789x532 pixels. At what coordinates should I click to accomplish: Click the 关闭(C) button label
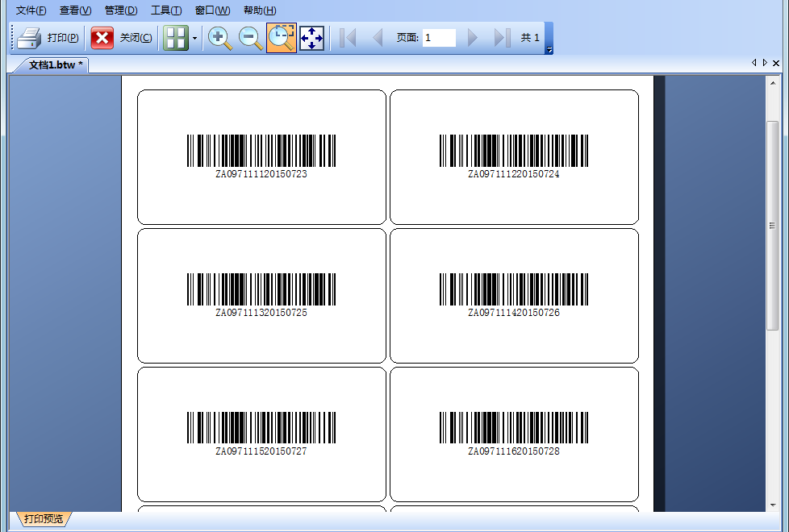[136, 38]
